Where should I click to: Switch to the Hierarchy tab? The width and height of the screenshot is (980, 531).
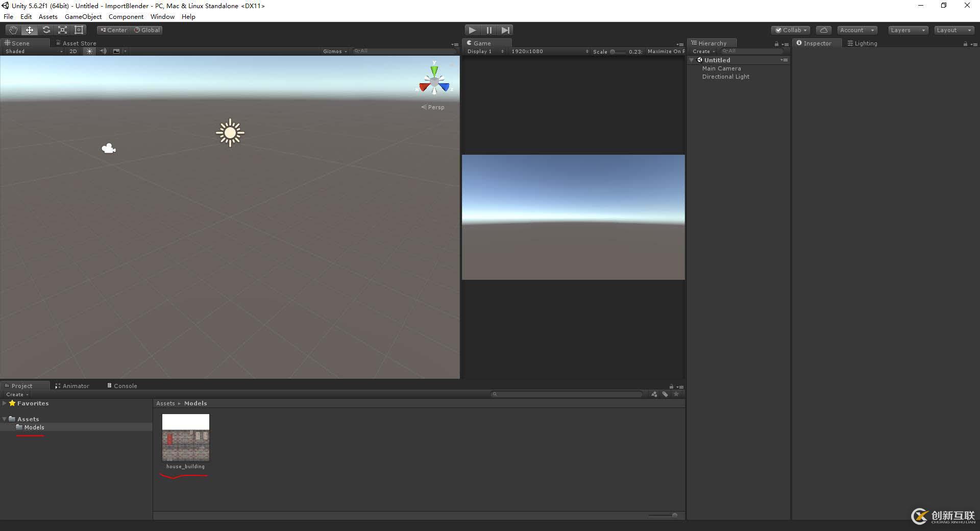(x=712, y=43)
